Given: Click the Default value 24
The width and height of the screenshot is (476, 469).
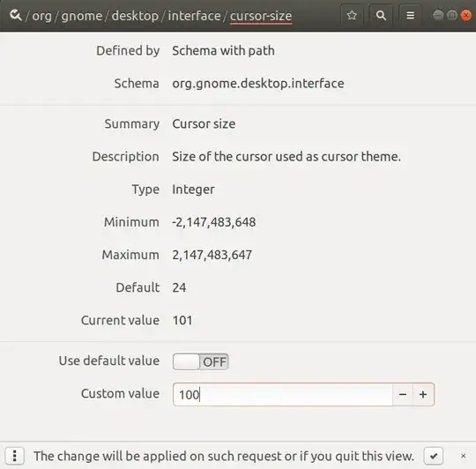Looking at the screenshot, I should point(179,287).
